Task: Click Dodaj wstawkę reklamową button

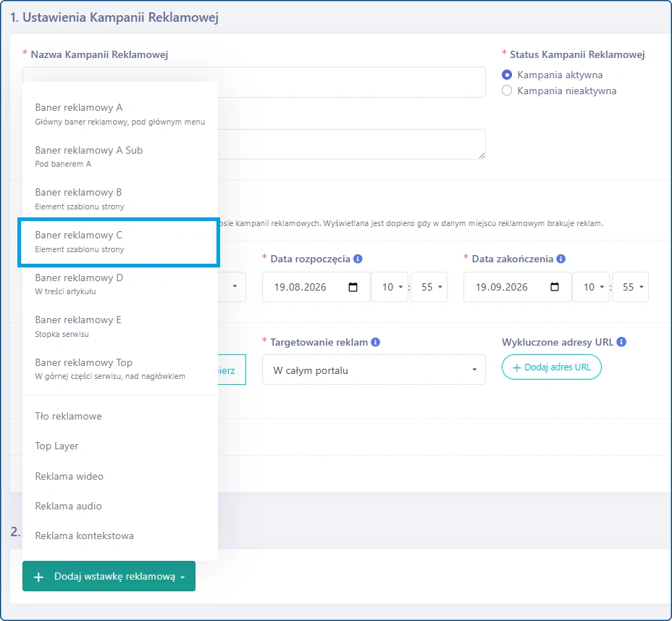Action: (109, 576)
